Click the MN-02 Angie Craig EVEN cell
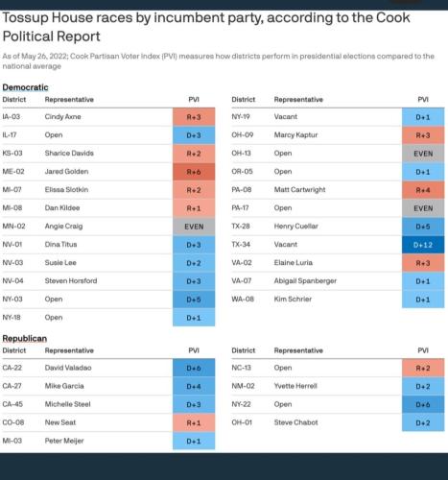Image resolution: width=448 pixels, height=480 pixels. click(194, 227)
